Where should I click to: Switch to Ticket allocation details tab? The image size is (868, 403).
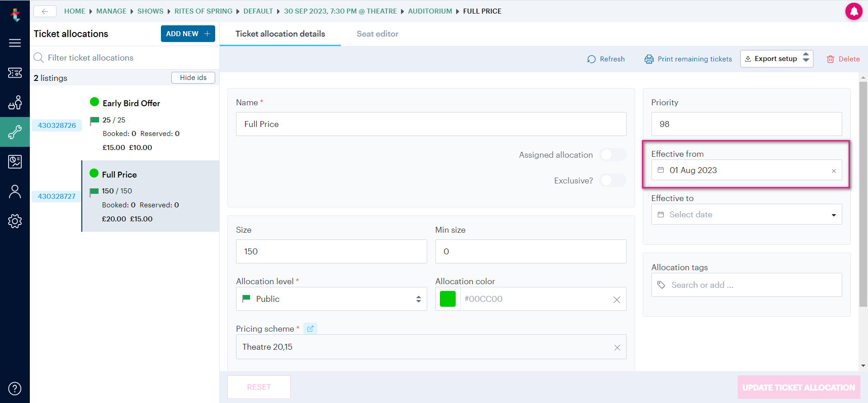(280, 34)
